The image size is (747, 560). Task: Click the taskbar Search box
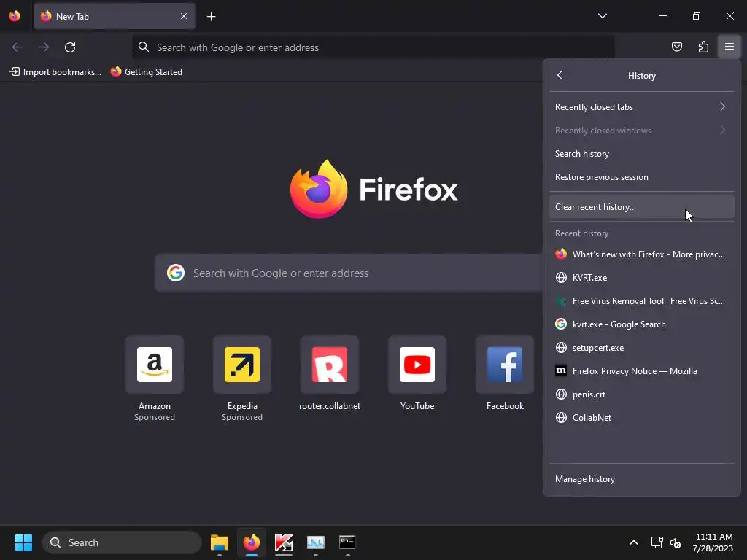122,542
